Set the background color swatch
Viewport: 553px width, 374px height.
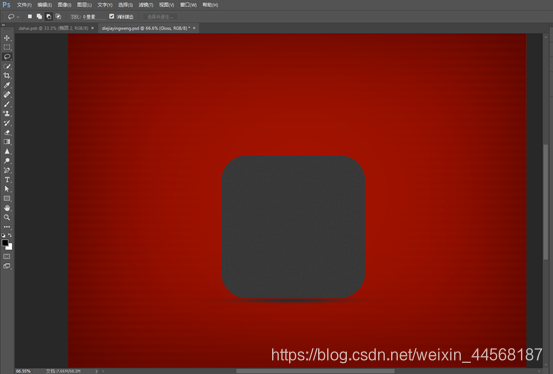pos(10,247)
